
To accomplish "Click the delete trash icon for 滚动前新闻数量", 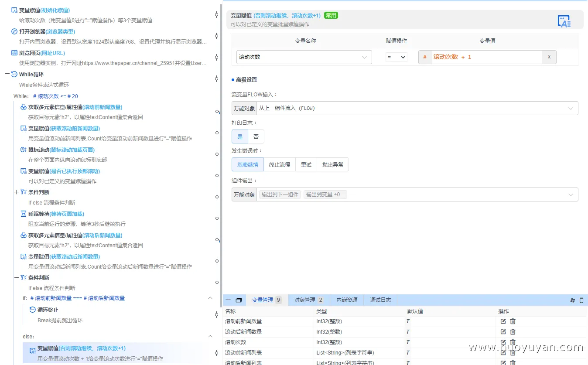I will (512, 321).
